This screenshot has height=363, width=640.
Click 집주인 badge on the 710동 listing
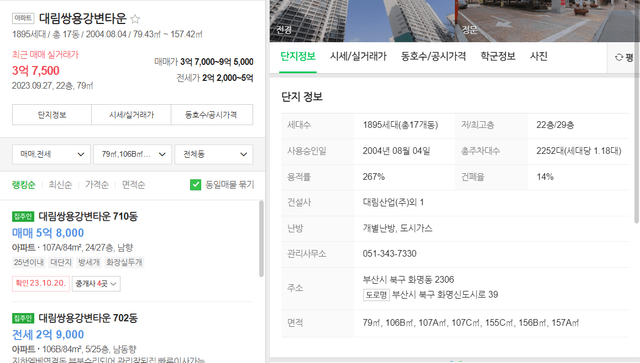(23, 216)
